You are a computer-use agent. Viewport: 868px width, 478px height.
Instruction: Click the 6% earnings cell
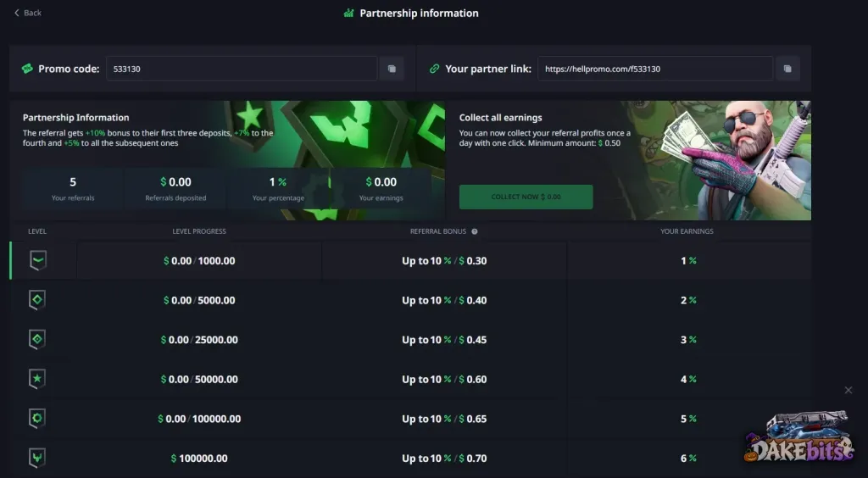[x=688, y=458]
